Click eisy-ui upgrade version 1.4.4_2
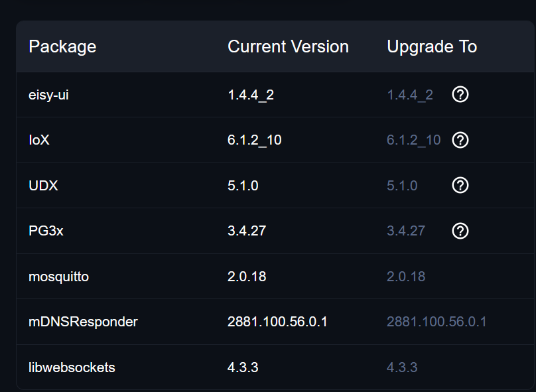 [x=410, y=95]
